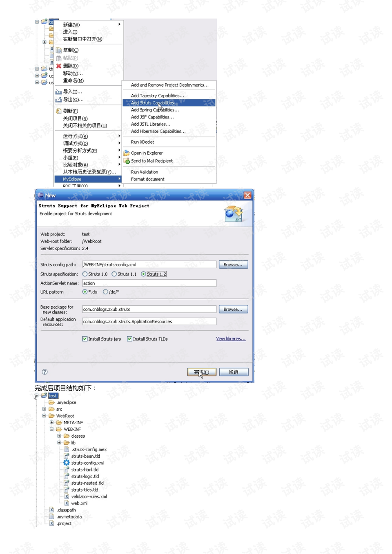The width and height of the screenshot is (392, 554).
Task: Choose Add and Remove Project Deployments…
Action: (169, 85)
